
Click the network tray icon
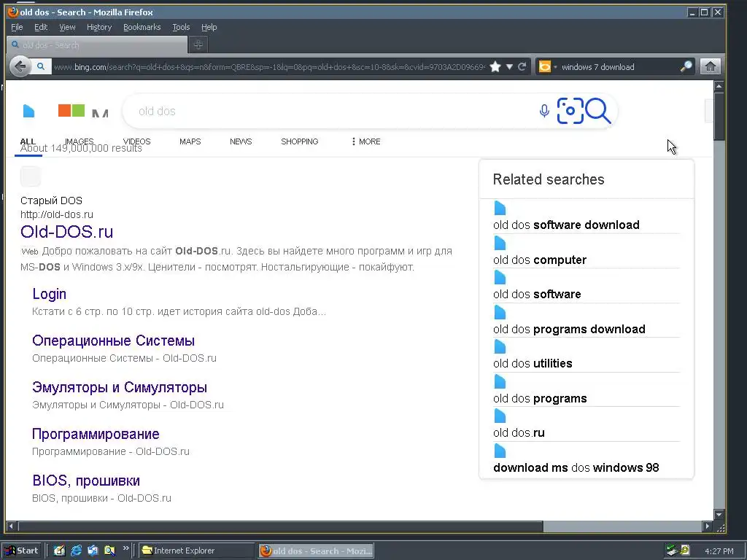(672, 551)
